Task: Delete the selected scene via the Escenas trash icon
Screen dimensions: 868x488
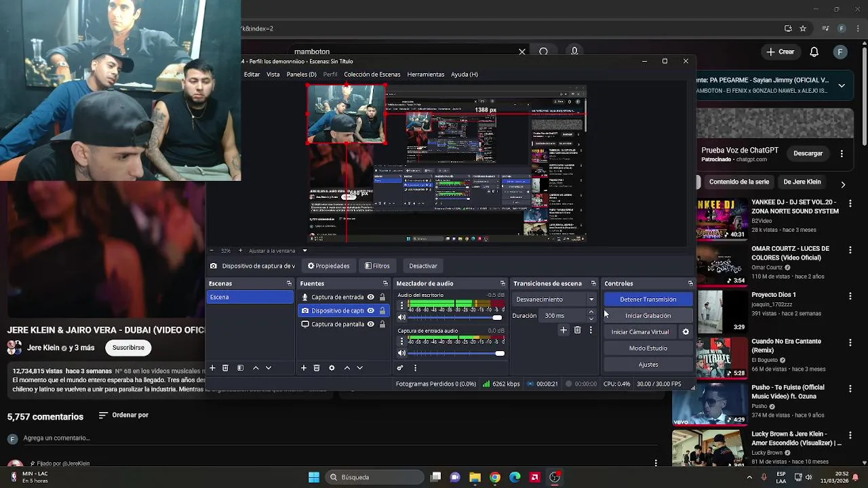Action: coord(225,368)
